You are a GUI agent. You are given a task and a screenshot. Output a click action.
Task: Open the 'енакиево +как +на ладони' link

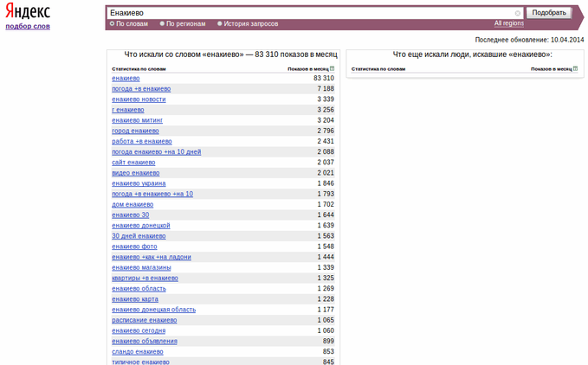[x=152, y=257]
